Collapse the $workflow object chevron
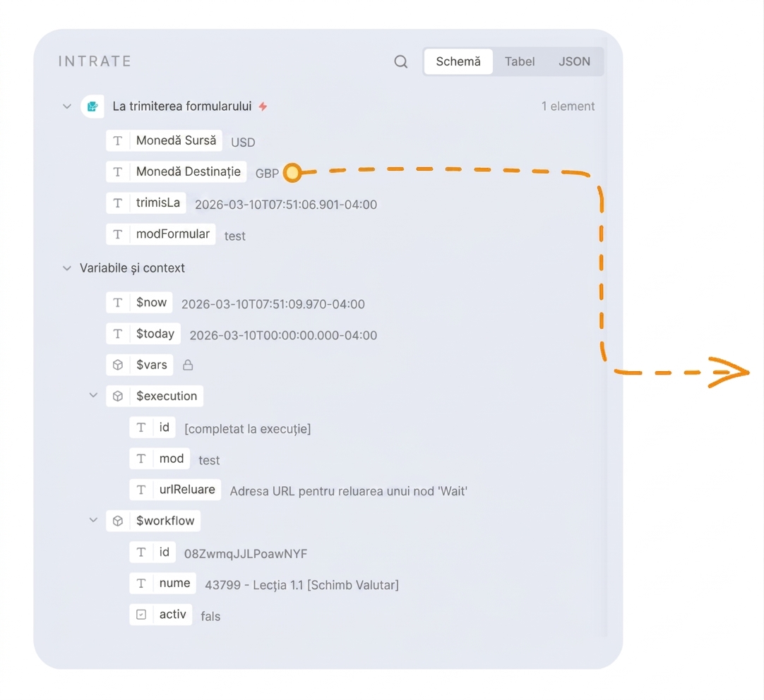The height and width of the screenshot is (700, 764). point(93,520)
